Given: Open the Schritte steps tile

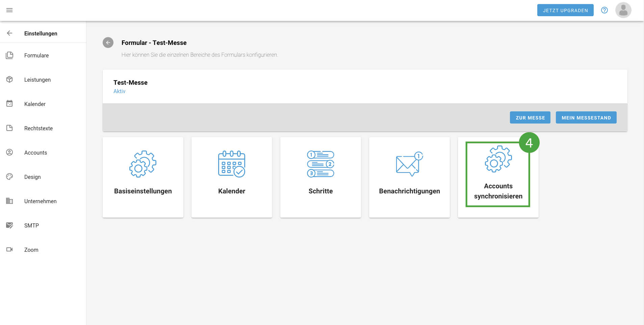Looking at the screenshot, I should pyautogui.click(x=320, y=177).
